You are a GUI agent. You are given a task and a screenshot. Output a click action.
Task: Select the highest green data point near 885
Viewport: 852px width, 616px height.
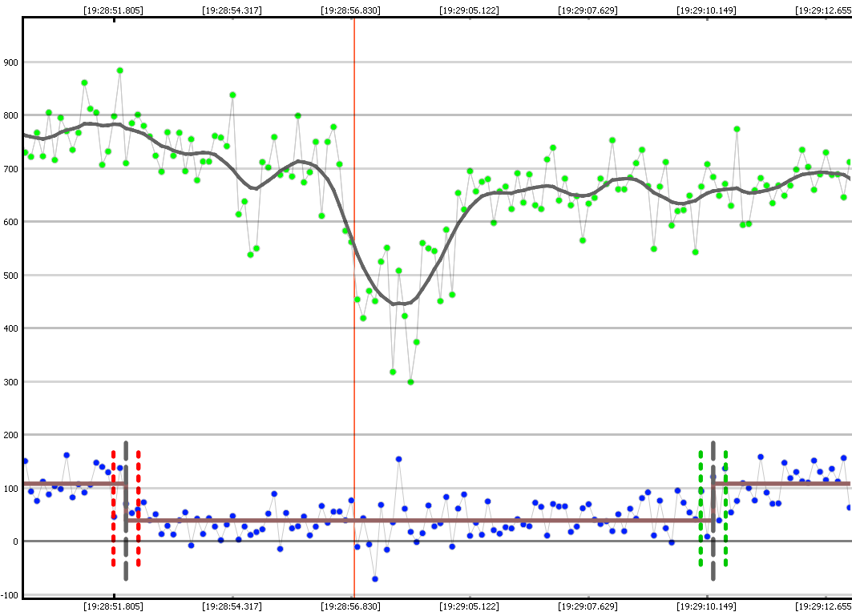coord(119,70)
